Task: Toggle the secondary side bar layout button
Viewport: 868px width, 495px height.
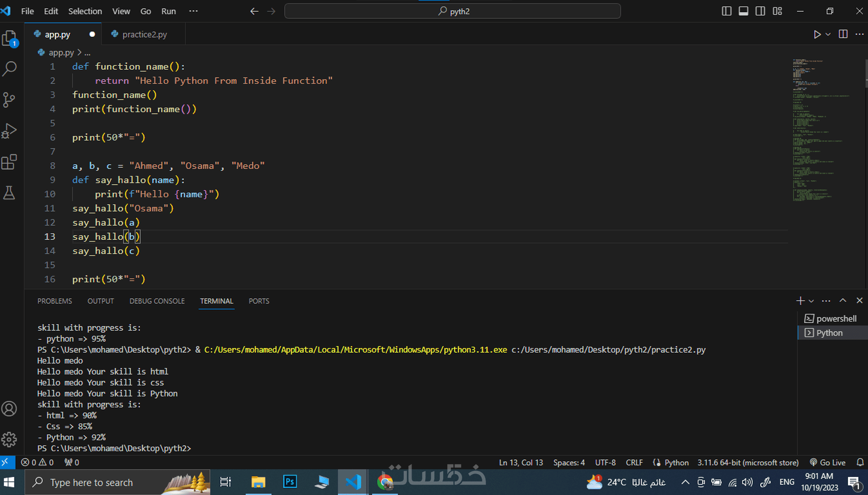Action: pyautogui.click(x=760, y=11)
